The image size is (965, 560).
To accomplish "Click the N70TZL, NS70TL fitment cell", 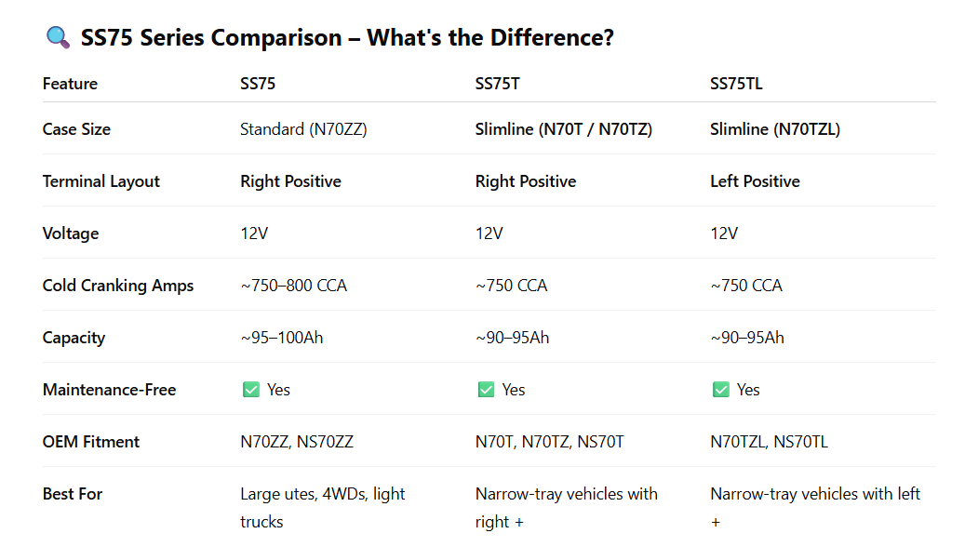I will 769,442.
